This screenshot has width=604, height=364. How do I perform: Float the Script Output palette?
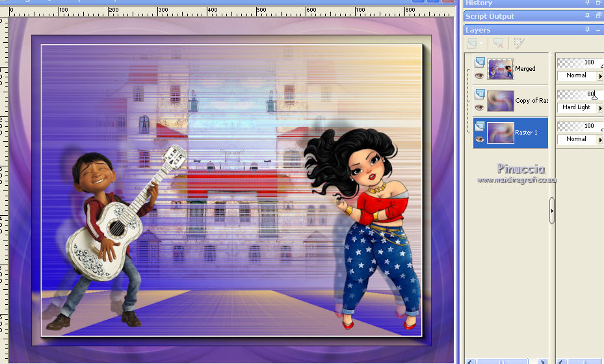click(598, 16)
